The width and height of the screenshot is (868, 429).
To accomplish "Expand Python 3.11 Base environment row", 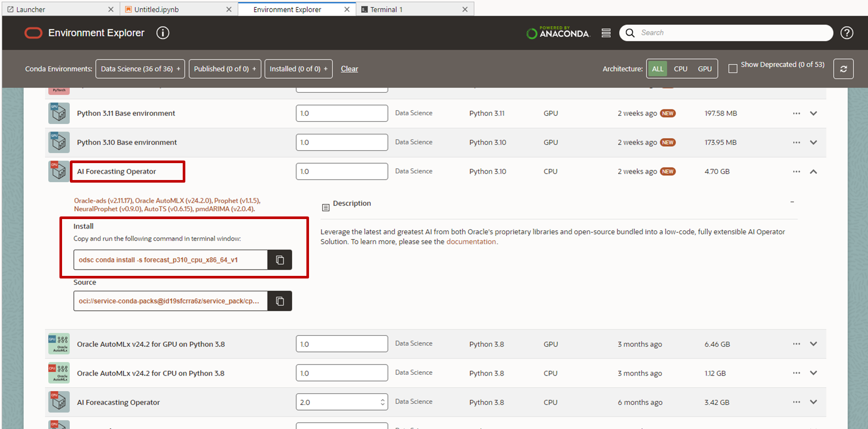I will tap(814, 113).
